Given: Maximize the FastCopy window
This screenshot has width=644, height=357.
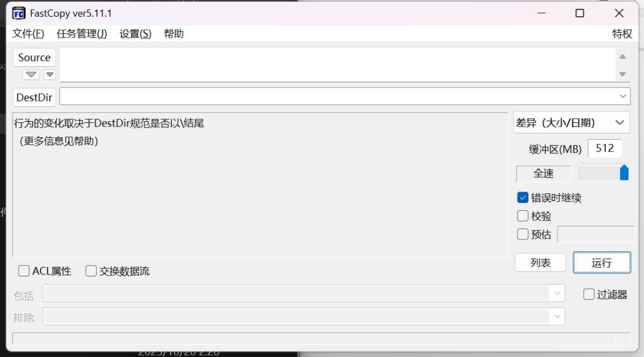Looking at the screenshot, I should (x=580, y=13).
